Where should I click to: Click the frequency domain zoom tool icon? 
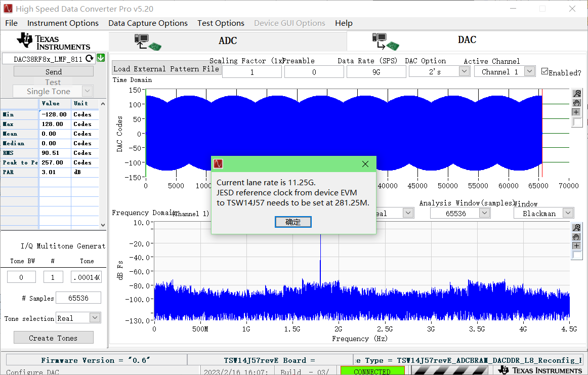click(577, 227)
